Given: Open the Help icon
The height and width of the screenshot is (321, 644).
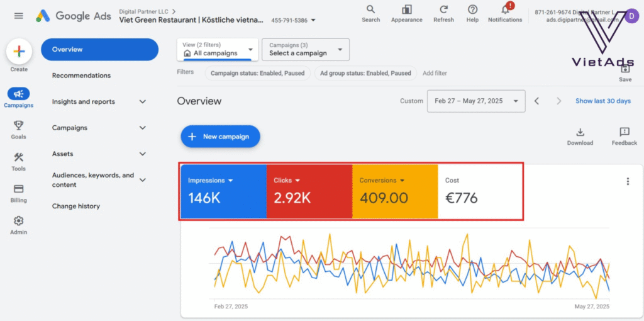Looking at the screenshot, I should tap(472, 9).
